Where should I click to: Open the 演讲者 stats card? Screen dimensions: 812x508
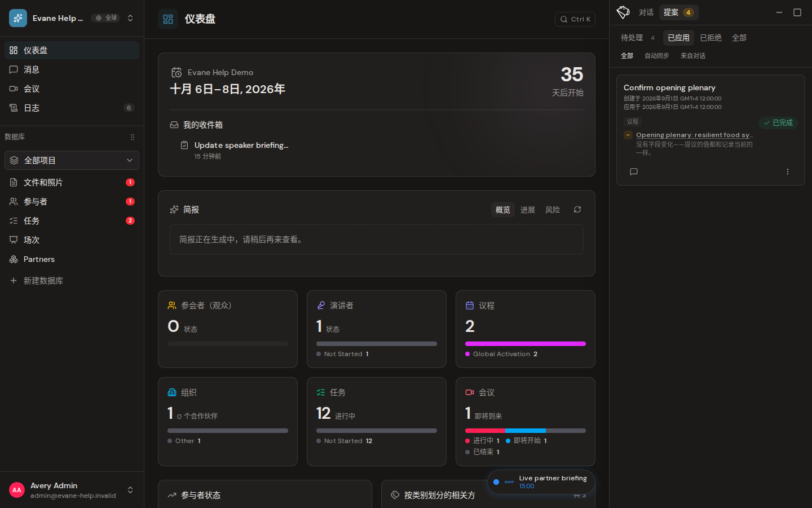pyautogui.click(x=377, y=329)
